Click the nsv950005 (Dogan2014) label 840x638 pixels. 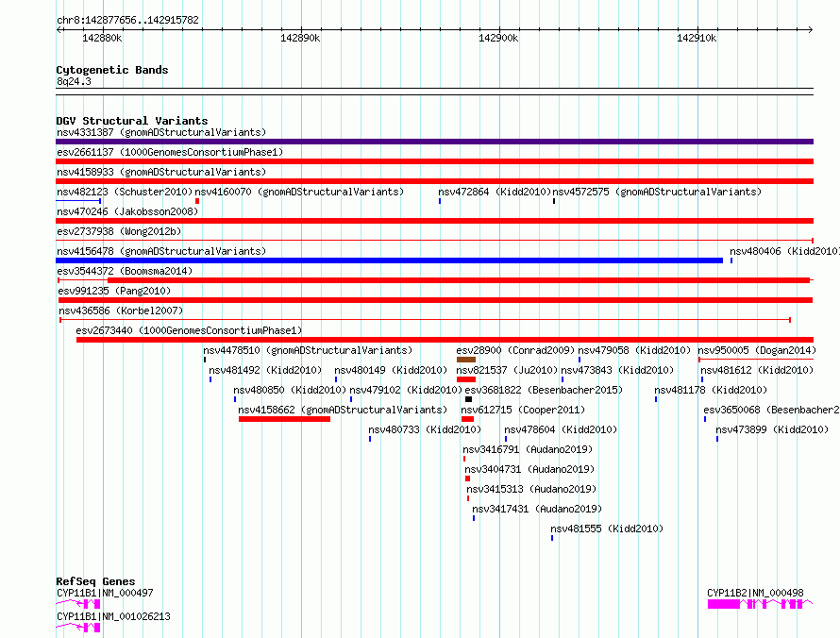(757, 350)
